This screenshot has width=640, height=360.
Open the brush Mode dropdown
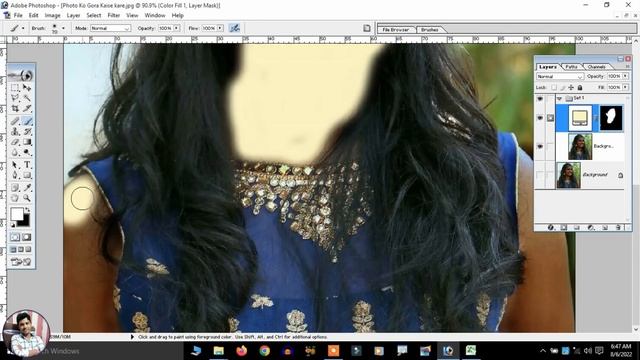110,28
